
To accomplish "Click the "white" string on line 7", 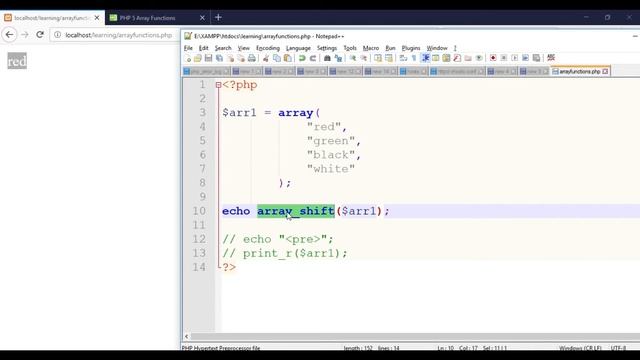I will 331,169.
